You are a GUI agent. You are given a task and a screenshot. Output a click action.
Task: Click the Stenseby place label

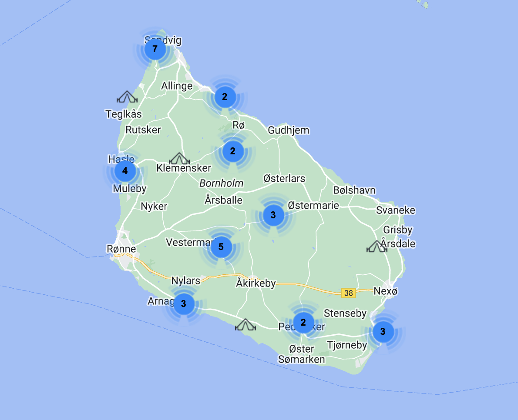click(x=345, y=313)
